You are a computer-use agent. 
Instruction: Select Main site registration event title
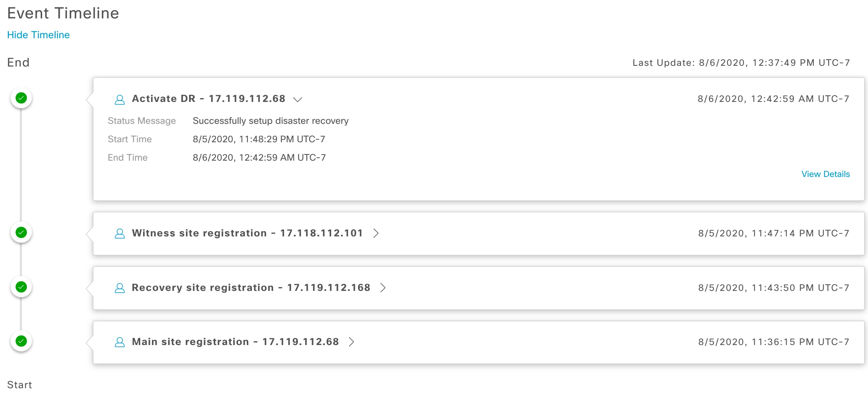235,342
